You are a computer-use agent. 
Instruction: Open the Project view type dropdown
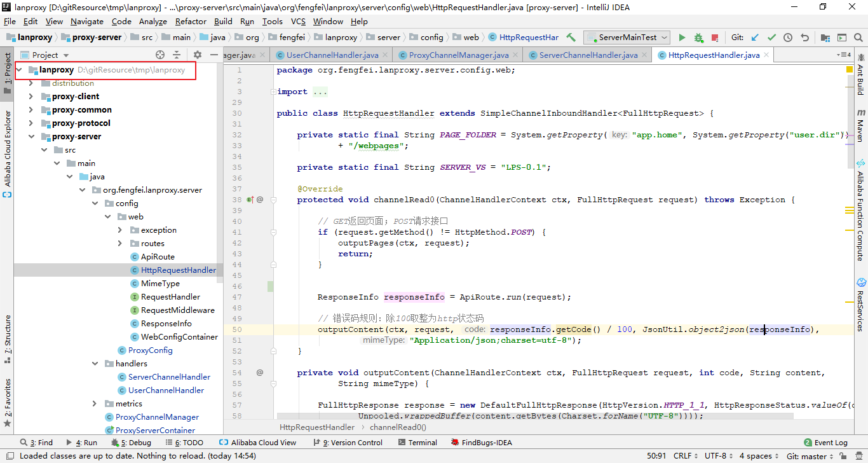44,55
